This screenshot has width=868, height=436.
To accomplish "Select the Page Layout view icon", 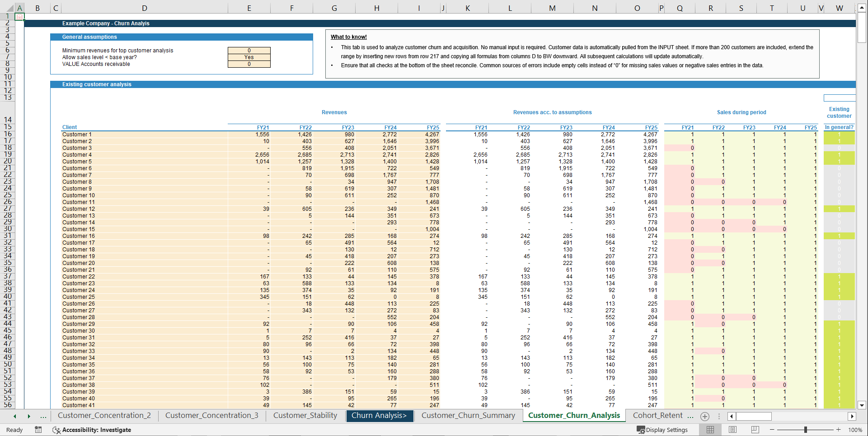I will [732, 430].
